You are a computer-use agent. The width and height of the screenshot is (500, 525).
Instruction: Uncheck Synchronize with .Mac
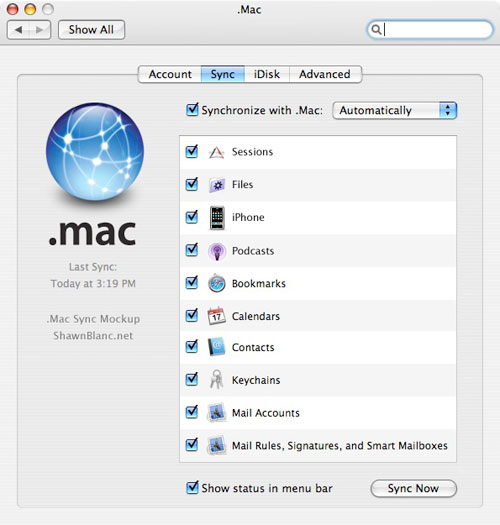(x=192, y=109)
